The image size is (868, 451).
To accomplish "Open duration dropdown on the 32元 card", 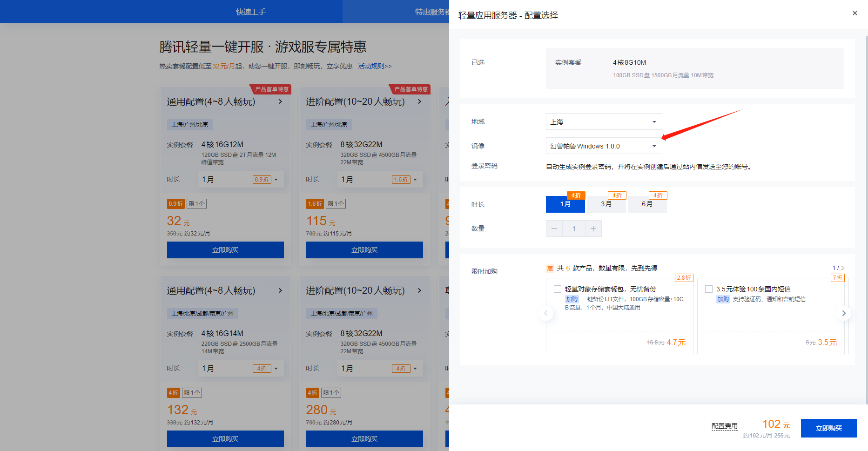I will (x=240, y=180).
